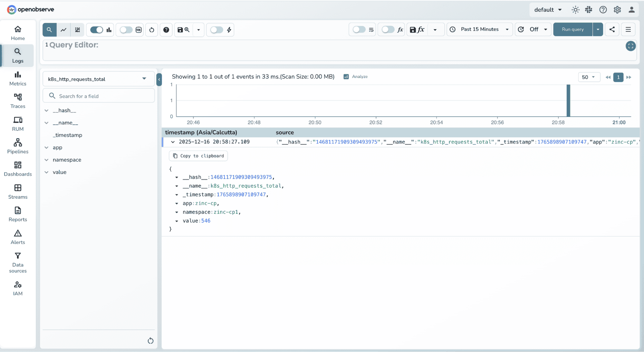Select the Traces section

(18, 101)
